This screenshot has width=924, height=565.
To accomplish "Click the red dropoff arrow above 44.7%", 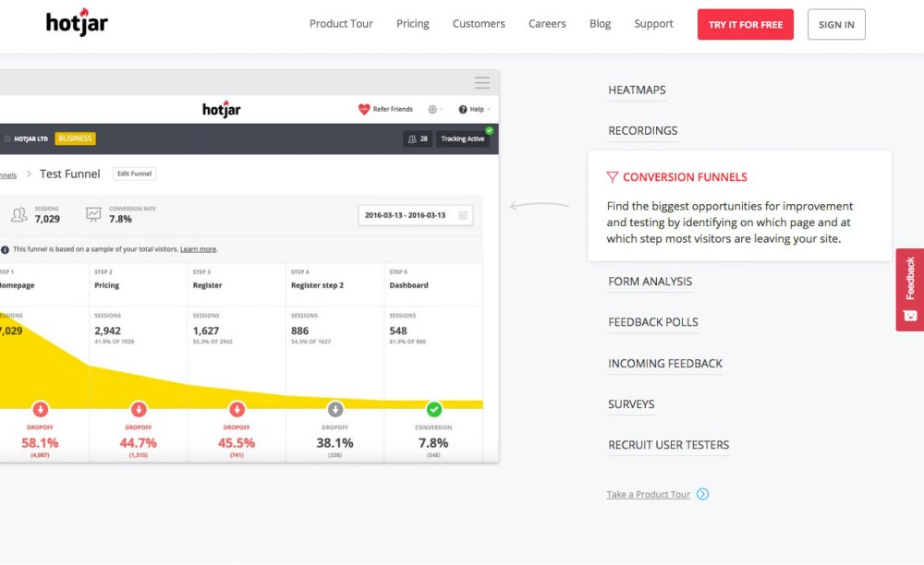I will [139, 408].
